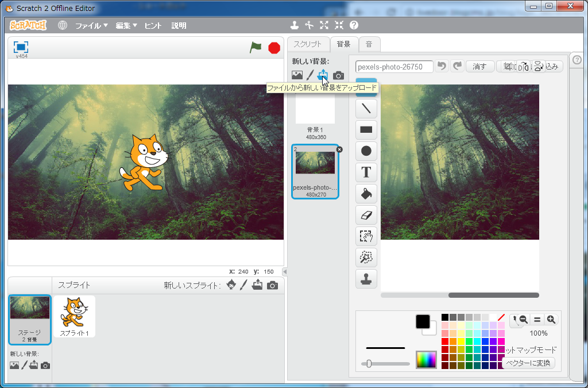This screenshot has height=388, width=588.
Task: Zoom in the paint canvas
Action: (551, 320)
